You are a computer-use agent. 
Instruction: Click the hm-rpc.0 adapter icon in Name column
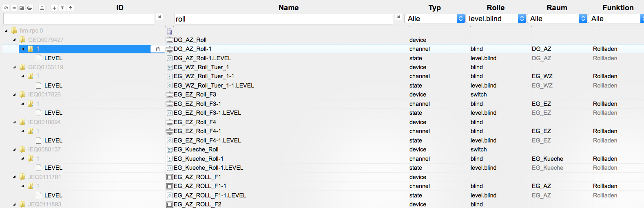coord(170,31)
